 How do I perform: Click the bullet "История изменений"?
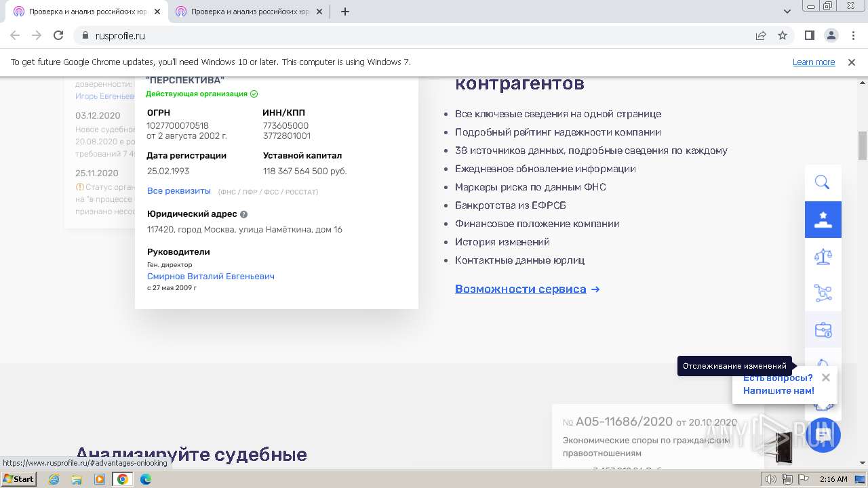(x=502, y=242)
